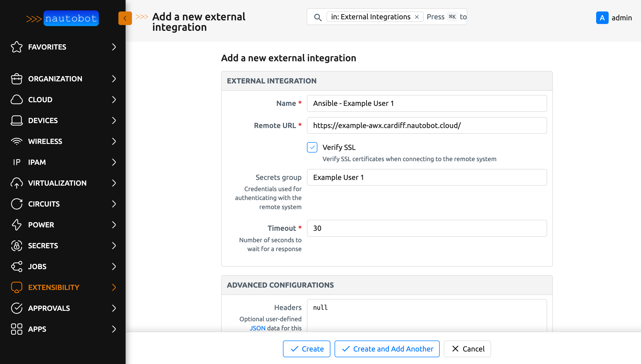The image size is (641, 364).
Task: Open the JSON documentation link
Action: pos(258,328)
